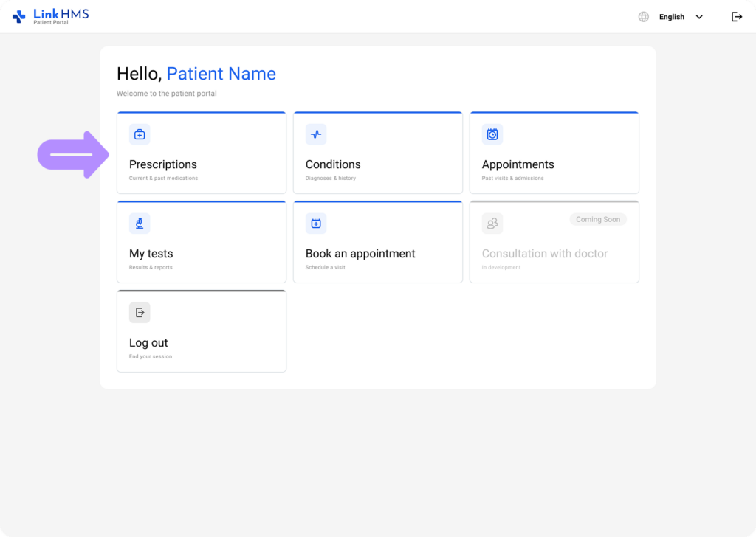Open the Prescriptions card title
The image size is (756, 537).
click(163, 164)
